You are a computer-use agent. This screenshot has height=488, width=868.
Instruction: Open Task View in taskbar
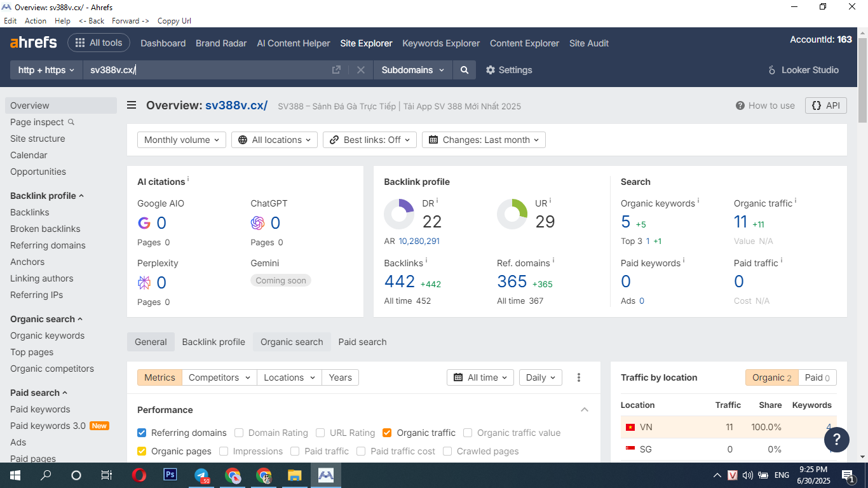click(107, 475)
